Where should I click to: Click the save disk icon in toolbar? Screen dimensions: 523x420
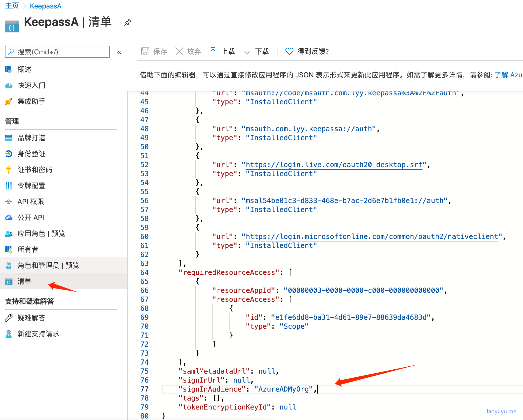pyautogui.click(x=145, y=51)
